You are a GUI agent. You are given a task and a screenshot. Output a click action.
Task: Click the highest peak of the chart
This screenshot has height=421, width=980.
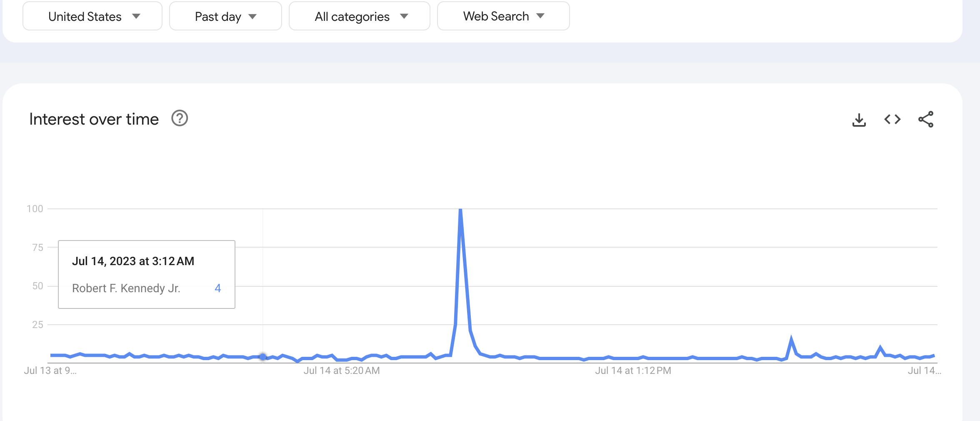coord(460,210)
